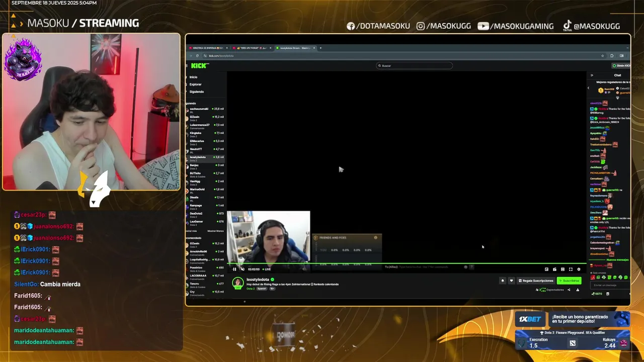Open Siguiendo in sidebar
644x362 pixels.
coord(196,92)
